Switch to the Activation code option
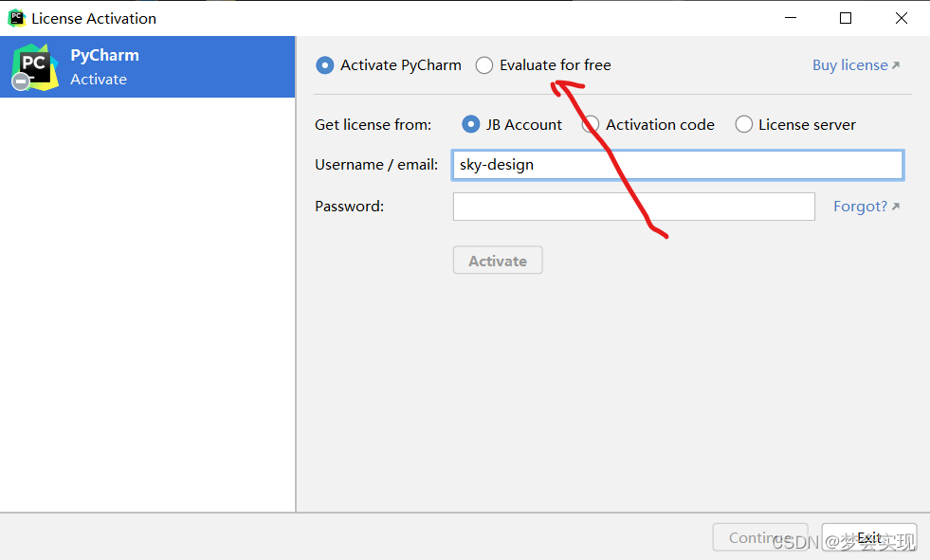 [591, 124]
